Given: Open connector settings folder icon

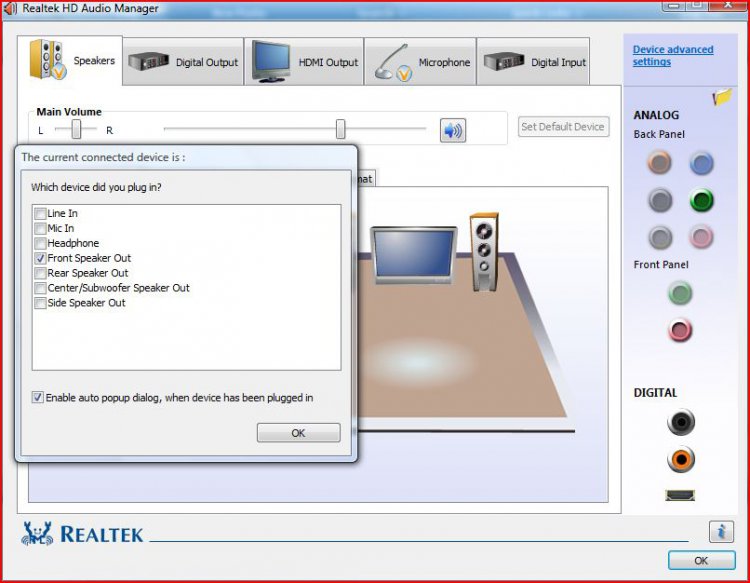Looking at the screenshot, I should 722,97.
